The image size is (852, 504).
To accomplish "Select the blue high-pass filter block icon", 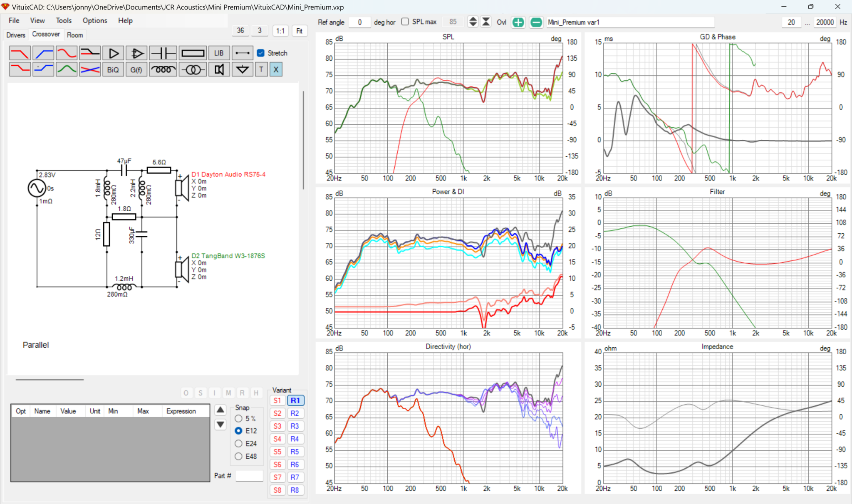I will click(43, 53).
